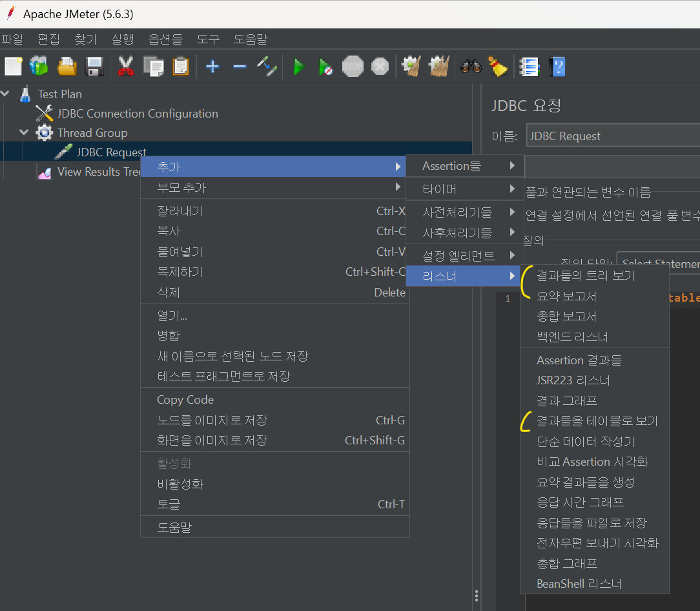Click the New test plan toolbar icon

click(x=14, y=67)
